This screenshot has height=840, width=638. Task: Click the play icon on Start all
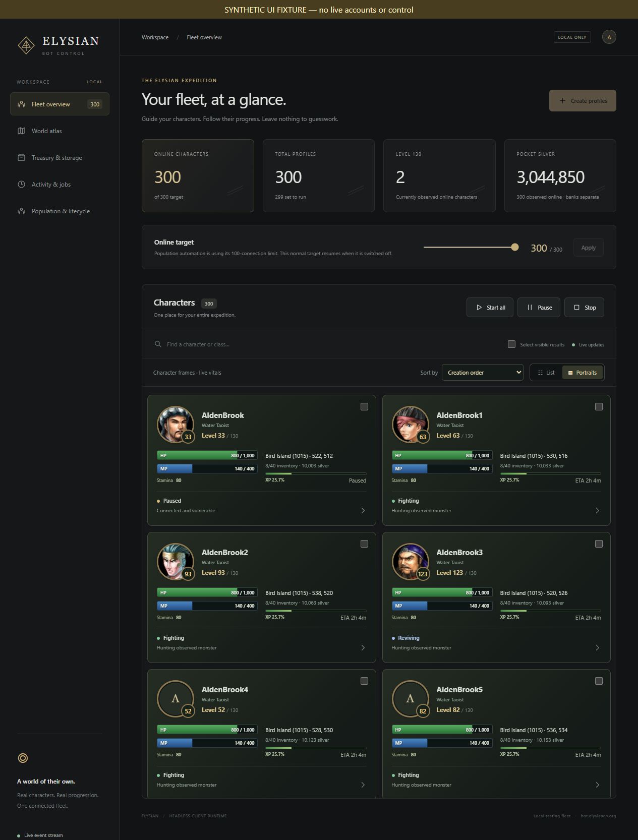tap(479, 308)
